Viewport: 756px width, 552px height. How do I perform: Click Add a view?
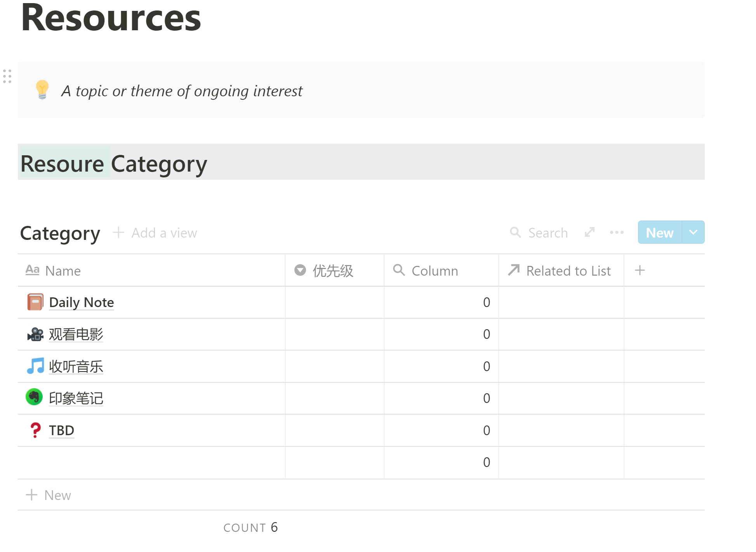click(155, 233)
